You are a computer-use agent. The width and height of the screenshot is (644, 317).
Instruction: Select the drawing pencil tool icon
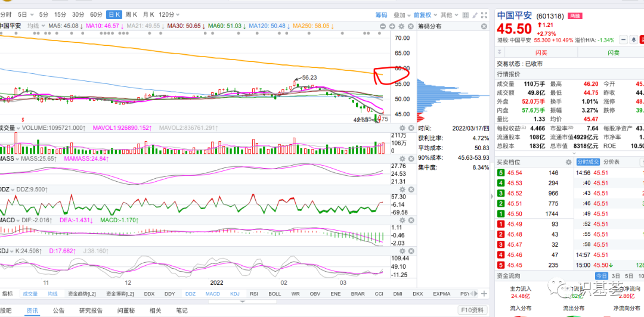[475, 15]
